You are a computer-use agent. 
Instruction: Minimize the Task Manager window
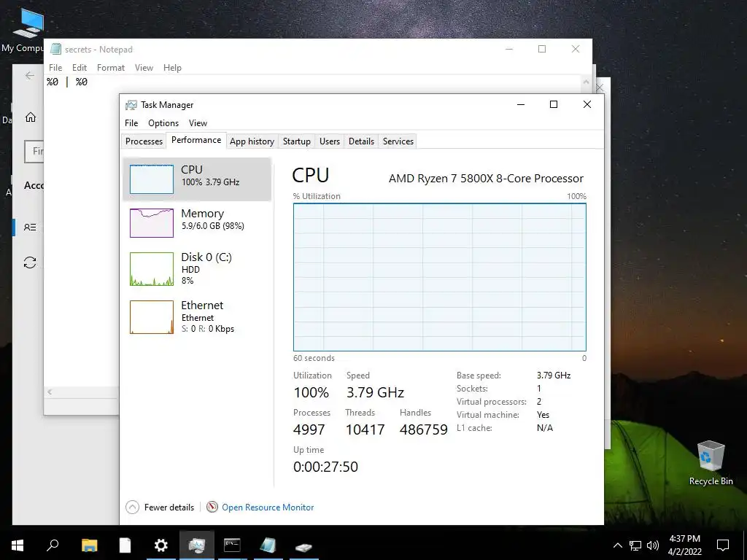click(x=521, y=104)
